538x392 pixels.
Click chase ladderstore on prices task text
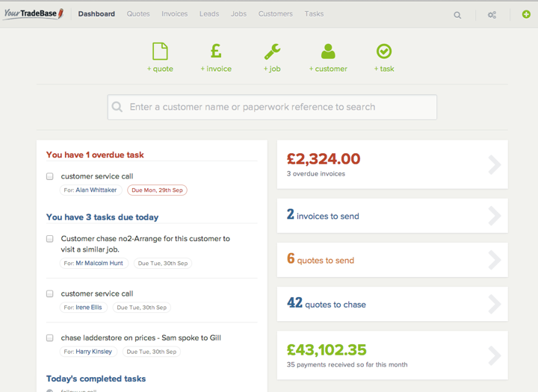(x=141, y=337)
